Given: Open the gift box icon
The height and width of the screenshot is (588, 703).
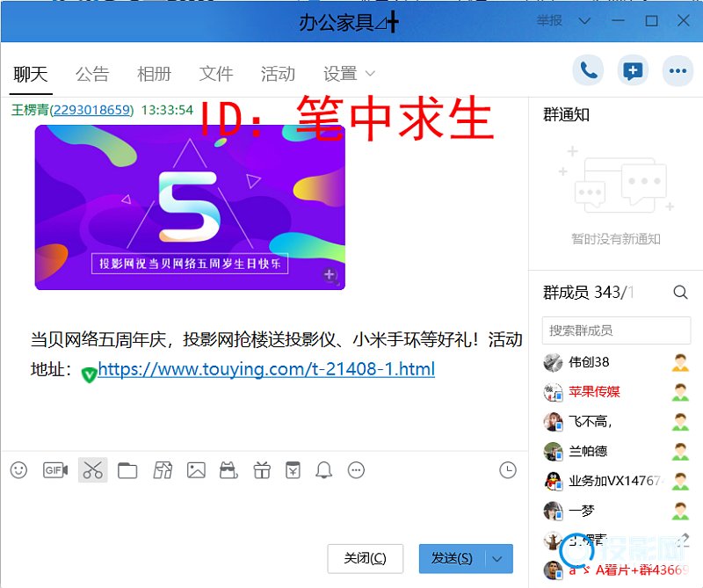Looking at the screenshot, I should point(262,470).
